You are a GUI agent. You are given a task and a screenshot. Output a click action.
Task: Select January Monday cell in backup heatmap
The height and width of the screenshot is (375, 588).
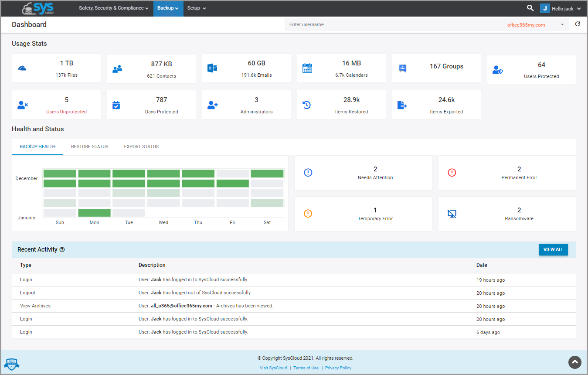point(94,212)
